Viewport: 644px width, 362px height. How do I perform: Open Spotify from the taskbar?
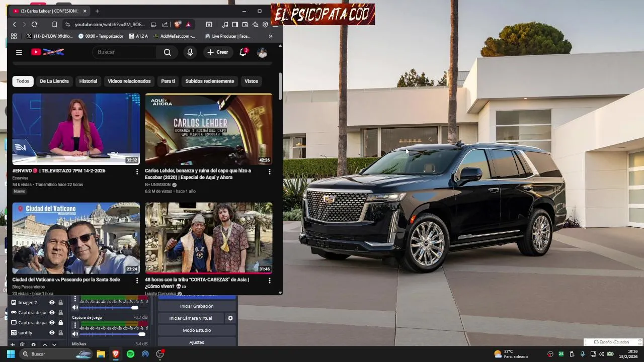click(x=130, y=354)
